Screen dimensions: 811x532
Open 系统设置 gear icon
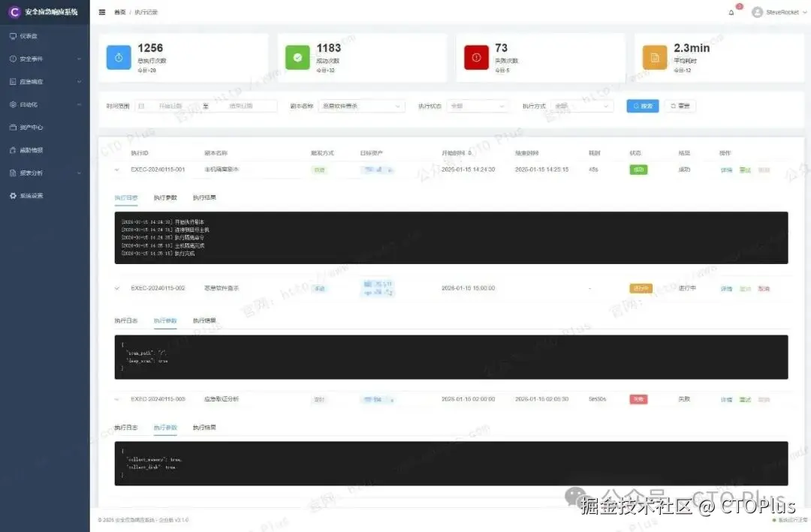[13, 195]
